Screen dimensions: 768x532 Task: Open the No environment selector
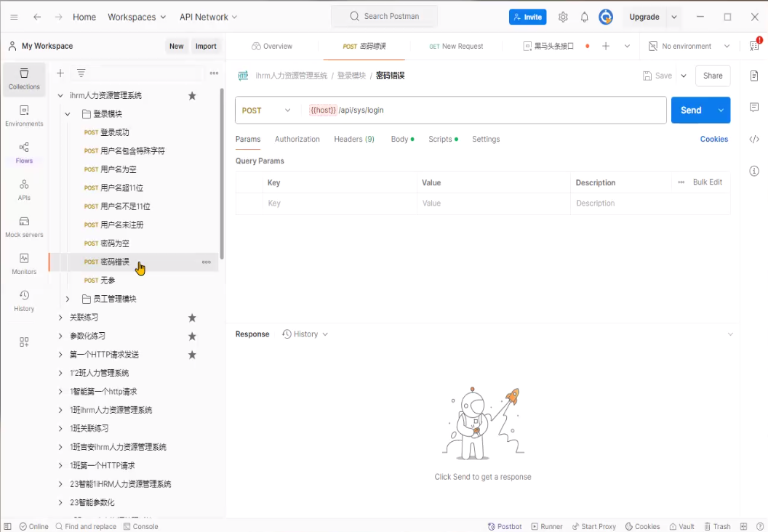click(689, 46)
